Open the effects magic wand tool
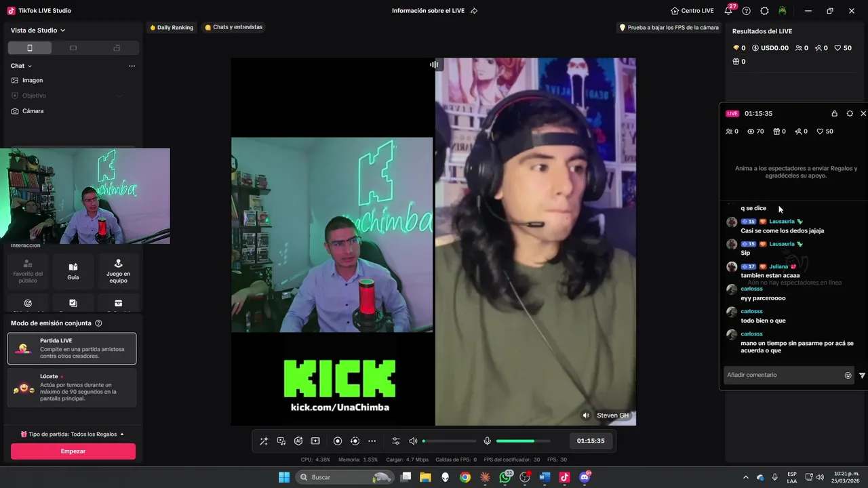Viewport: 868px width, 488px height. coord(264,441)
